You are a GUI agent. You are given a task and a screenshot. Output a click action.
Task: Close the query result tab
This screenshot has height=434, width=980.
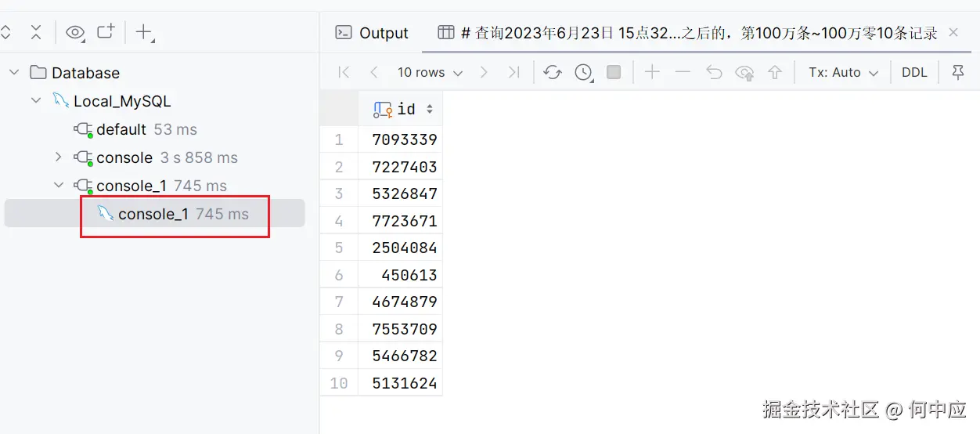coord(953,32)
